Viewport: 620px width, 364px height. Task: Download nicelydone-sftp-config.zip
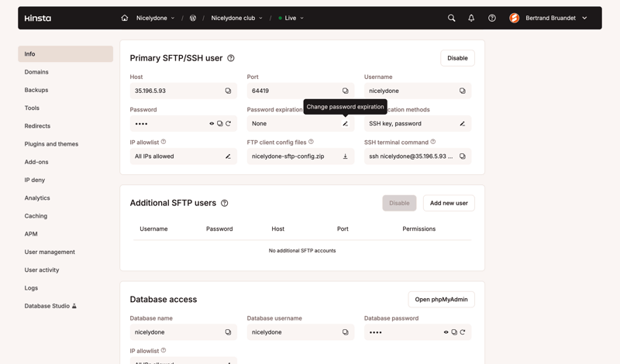click(345, 156)
